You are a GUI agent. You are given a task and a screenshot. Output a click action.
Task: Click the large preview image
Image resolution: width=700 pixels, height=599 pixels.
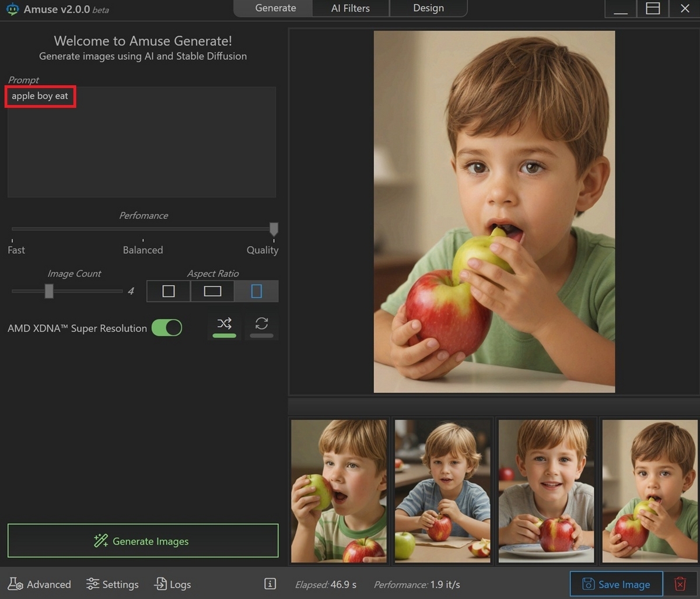494,212
